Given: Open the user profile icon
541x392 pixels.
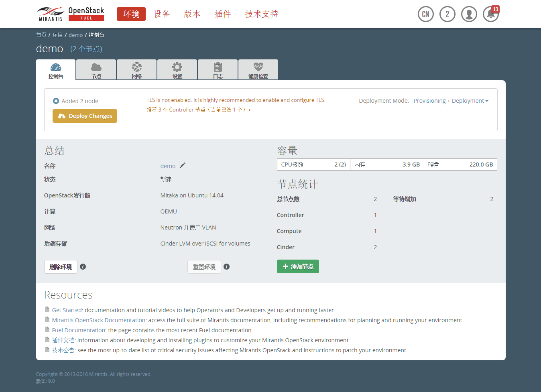Looking at the screenshot, I should click(469, 14).
